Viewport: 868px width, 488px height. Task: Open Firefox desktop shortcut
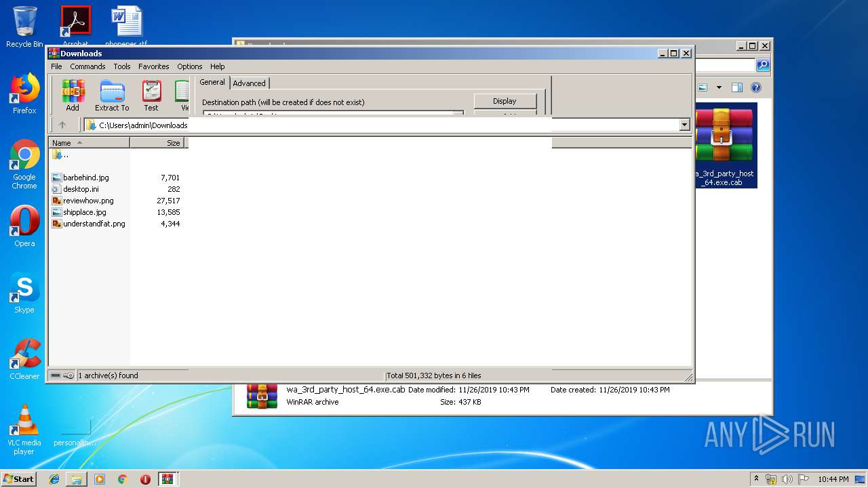[x=24, y=94]
